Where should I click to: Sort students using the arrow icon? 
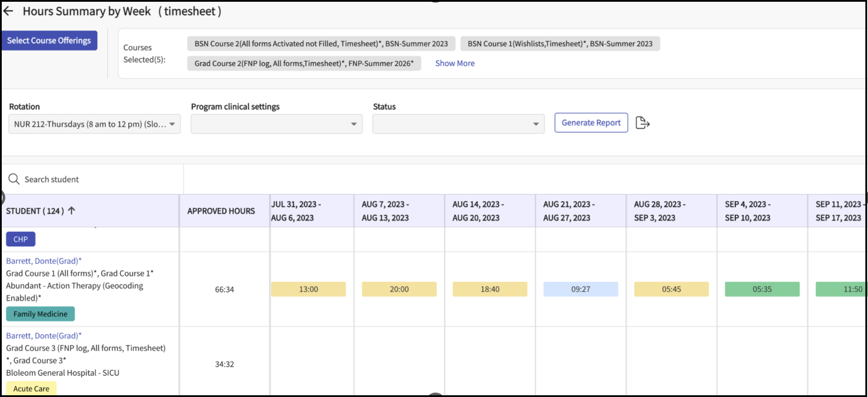[x=72, y=211]
